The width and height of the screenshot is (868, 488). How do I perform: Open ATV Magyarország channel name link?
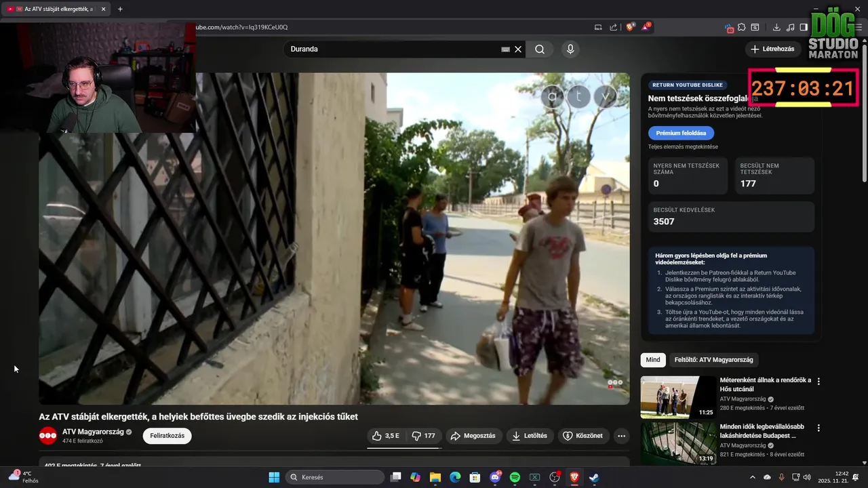click(x=93, y=431)
